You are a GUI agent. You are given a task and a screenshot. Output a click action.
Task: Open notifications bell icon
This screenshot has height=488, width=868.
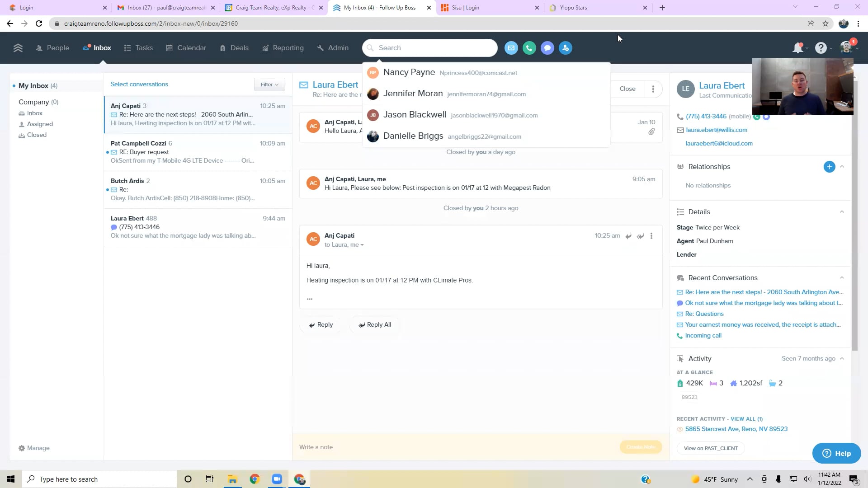click(x=797, y=48)
